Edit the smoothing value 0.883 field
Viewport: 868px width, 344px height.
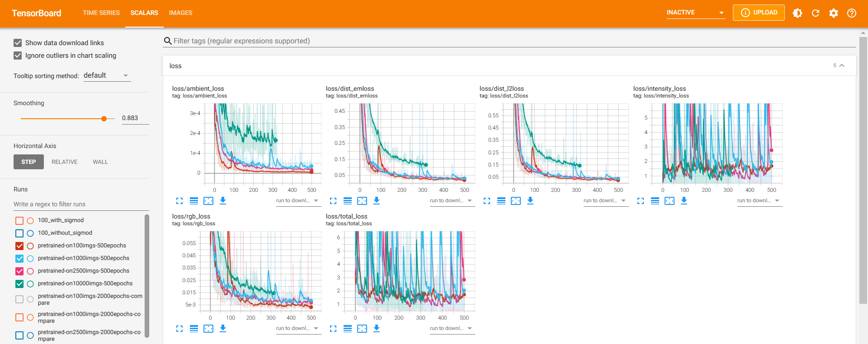point(135,118)
